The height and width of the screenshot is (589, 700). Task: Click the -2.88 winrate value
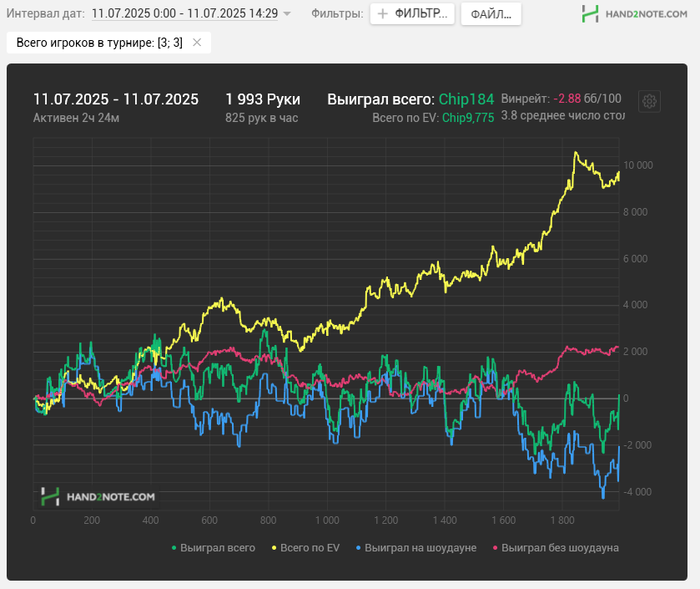[567, 99]
